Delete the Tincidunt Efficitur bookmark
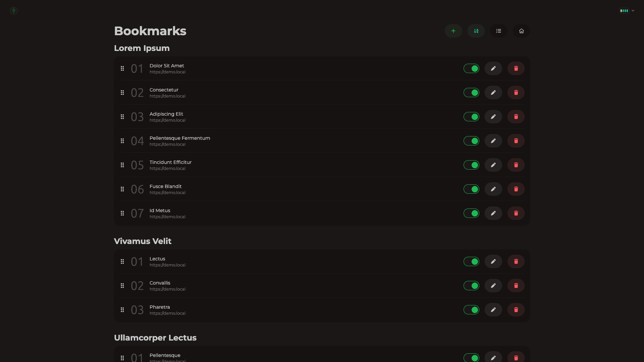The height and width of the screenshot is (362, 644). [x=516, y=165]
